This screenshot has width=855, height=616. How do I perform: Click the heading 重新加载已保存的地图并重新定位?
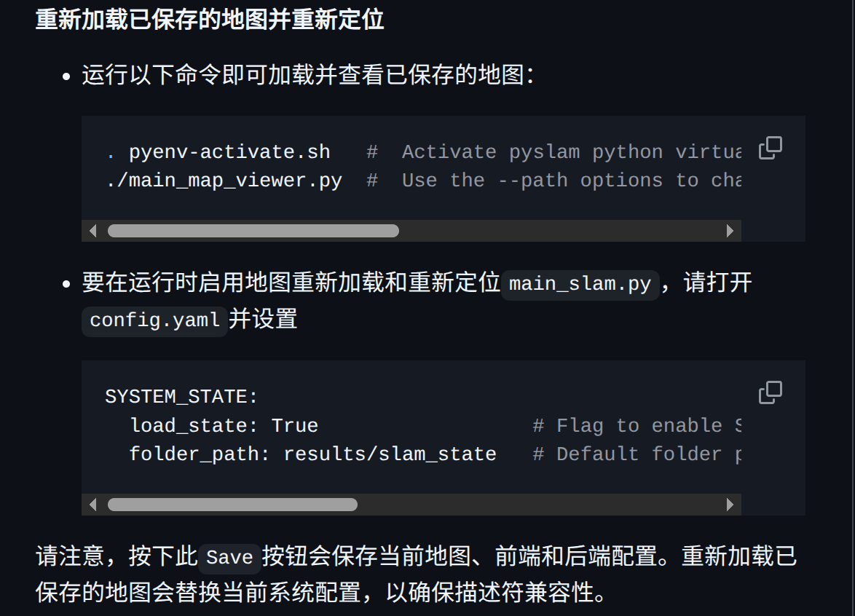pos(210,20)
